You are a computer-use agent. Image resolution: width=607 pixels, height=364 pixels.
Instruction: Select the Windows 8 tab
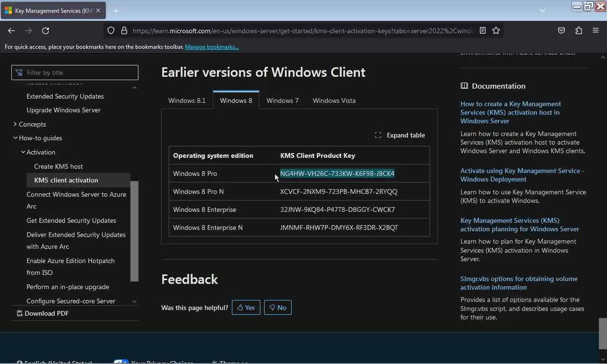(x=236, y=100)
